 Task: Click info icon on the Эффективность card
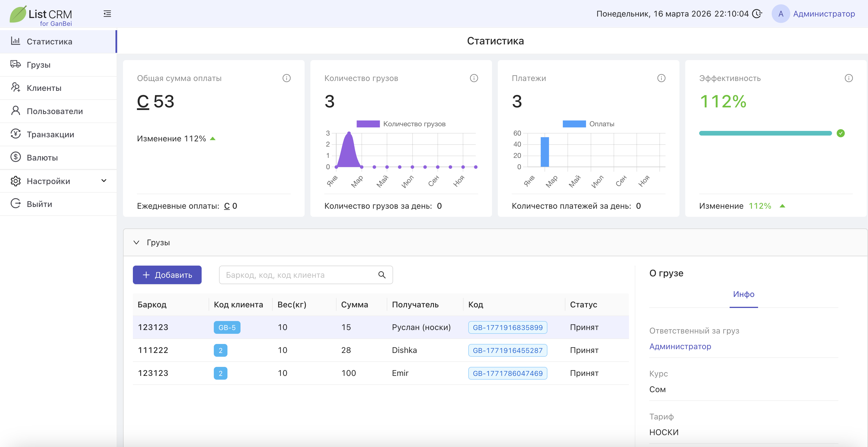pyautogui.click(x=849, y=78)
